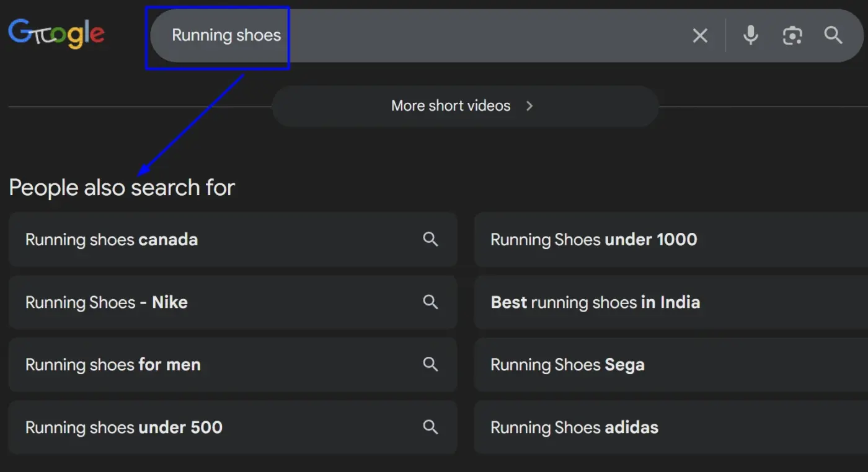Select suggestion Running Shoes under 1000
Viewport: 868px width, 472px height.
[671, 239]
